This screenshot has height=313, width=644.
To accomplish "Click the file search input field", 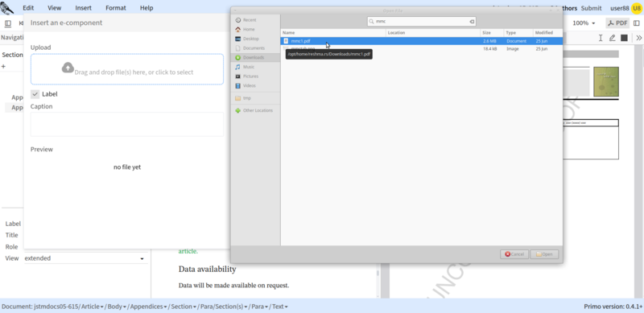I will pos(421,22).
